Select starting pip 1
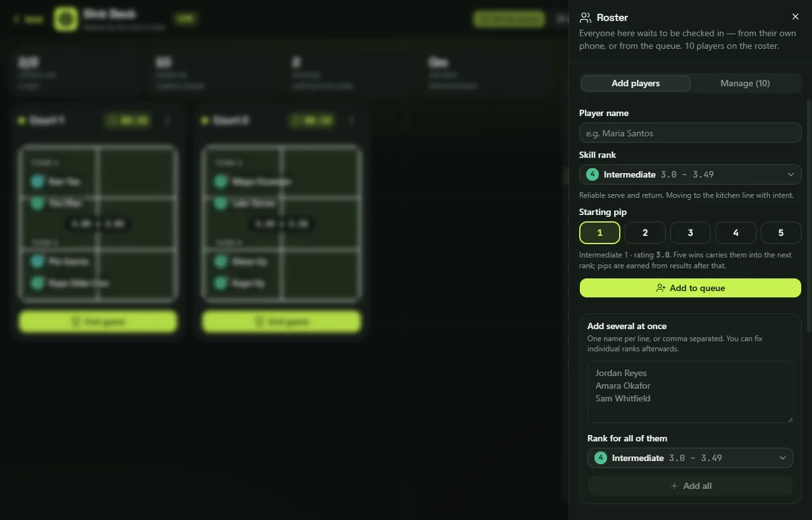This screenshot has height=520, width=812. [x=599, y=233]
